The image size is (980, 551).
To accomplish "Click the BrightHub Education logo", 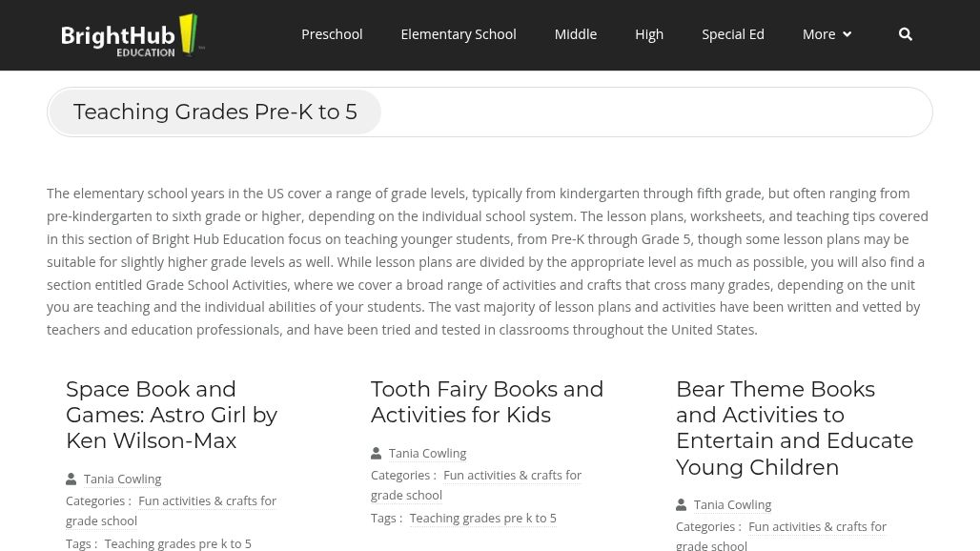I will click(x=133, y=35).
